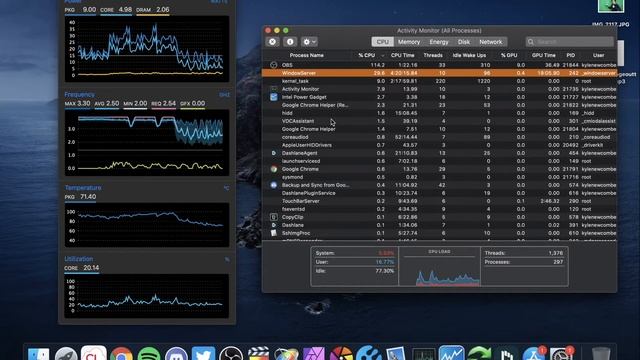
Task: Sort by the GPU Time column header
Action: (543, 56)
